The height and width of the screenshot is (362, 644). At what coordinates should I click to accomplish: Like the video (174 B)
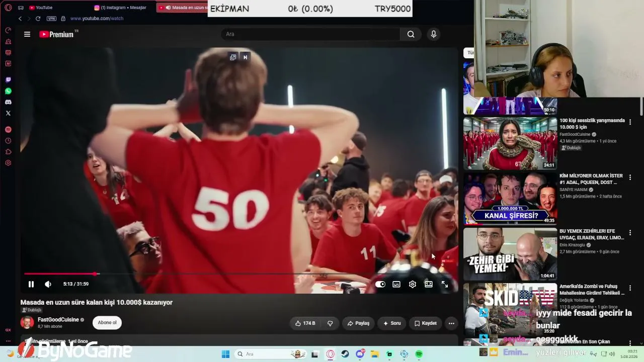coord(305,323)
